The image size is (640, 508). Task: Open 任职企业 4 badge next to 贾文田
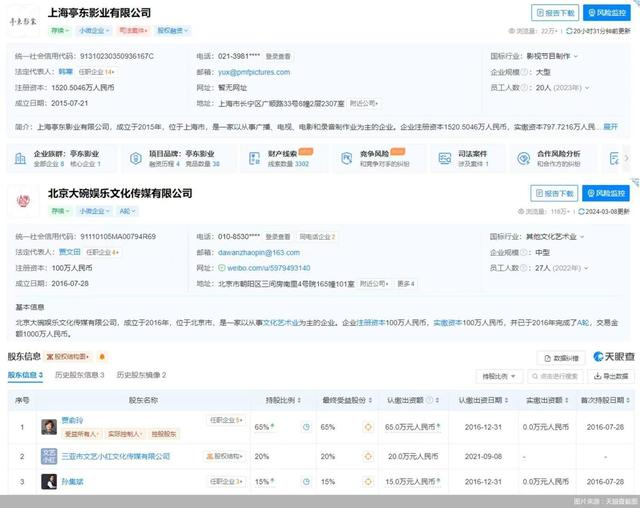102,253
